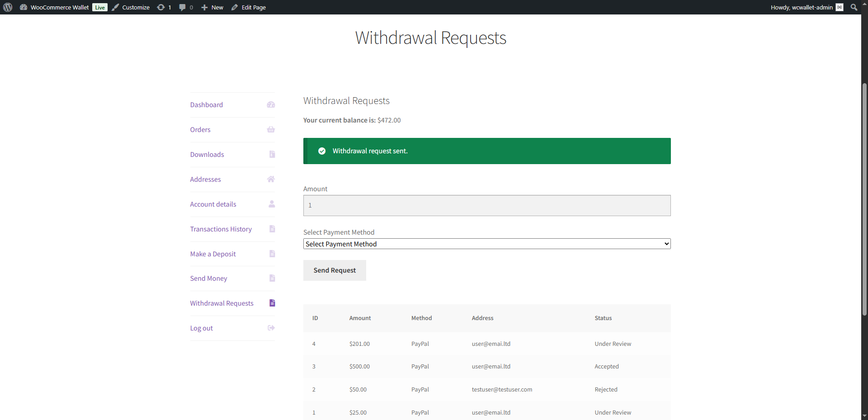The image size is (868, 420).
Task: Click the Dashboard gauge icon in sidebar
Action: point(271,105)
